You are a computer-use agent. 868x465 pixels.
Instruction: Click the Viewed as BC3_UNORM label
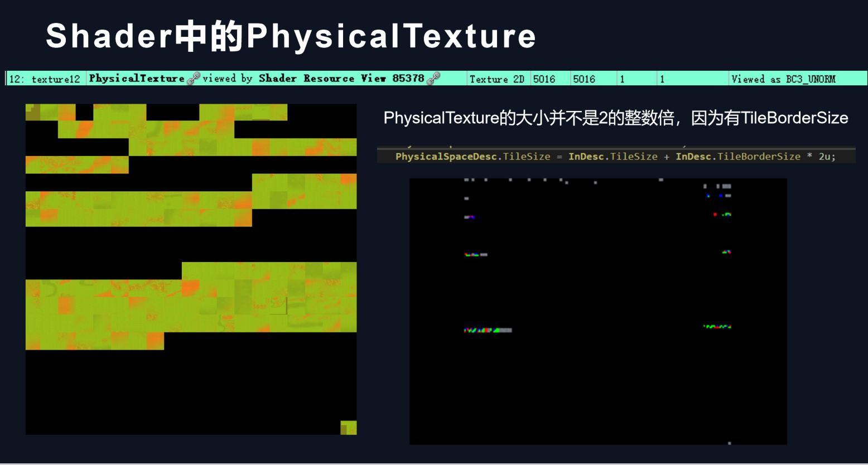pos(784,79)
